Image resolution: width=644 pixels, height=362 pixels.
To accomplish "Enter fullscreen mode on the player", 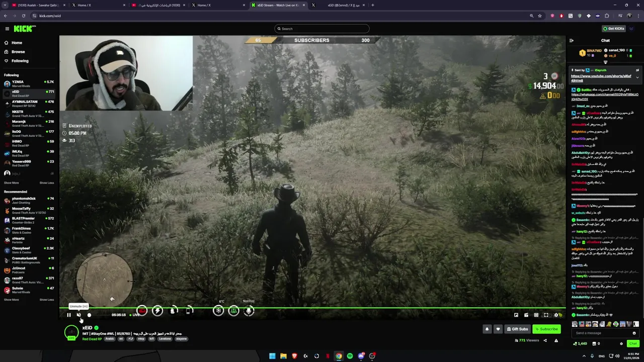I will [x=546, y=315].
